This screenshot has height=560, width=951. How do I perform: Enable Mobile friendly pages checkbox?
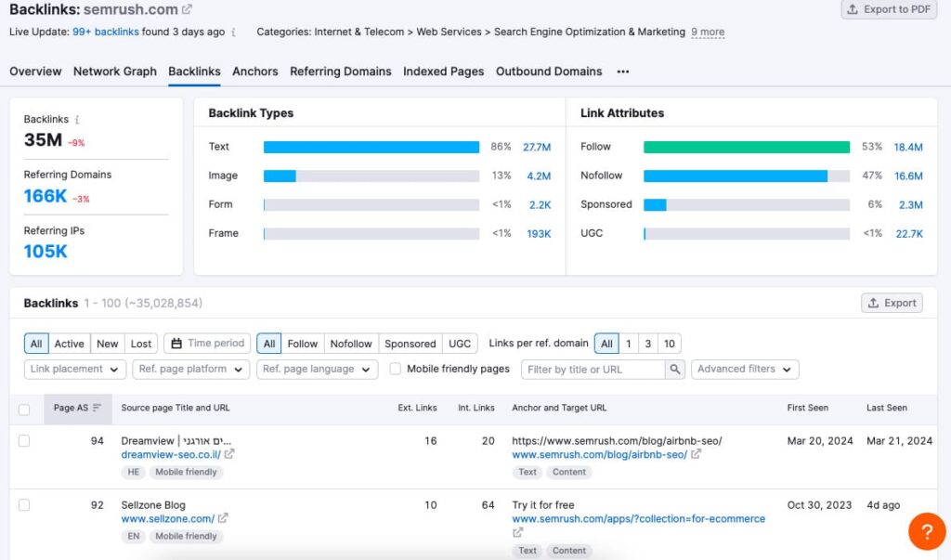[x=395, y=369]
